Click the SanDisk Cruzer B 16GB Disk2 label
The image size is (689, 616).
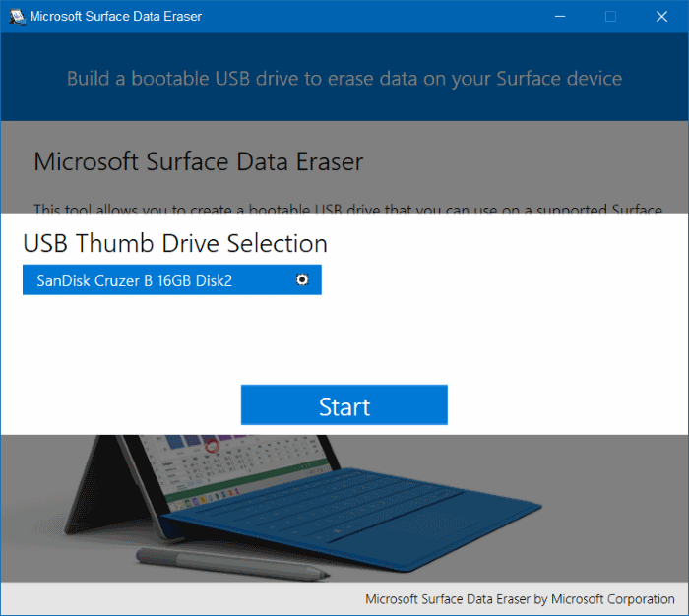135,280
